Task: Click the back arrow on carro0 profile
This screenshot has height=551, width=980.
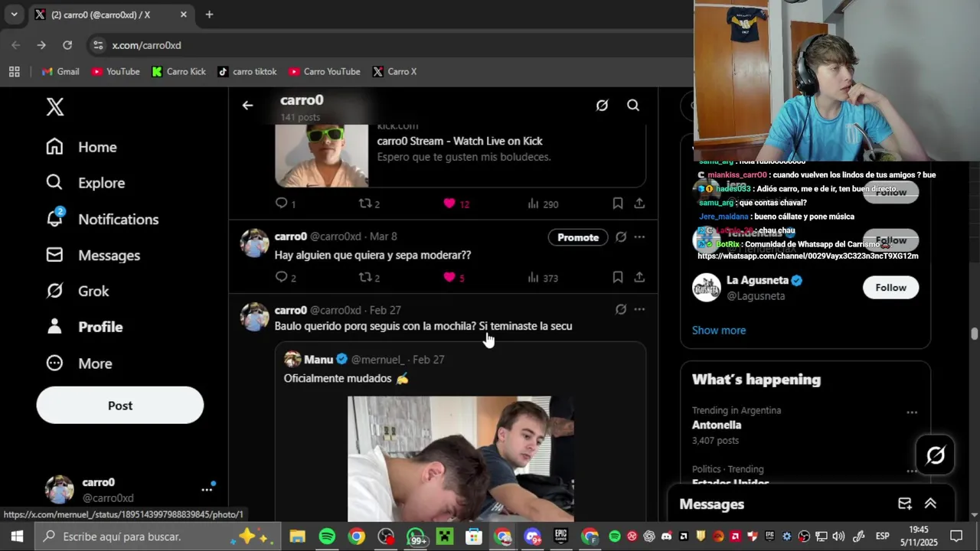Action: tap(247, 106)
